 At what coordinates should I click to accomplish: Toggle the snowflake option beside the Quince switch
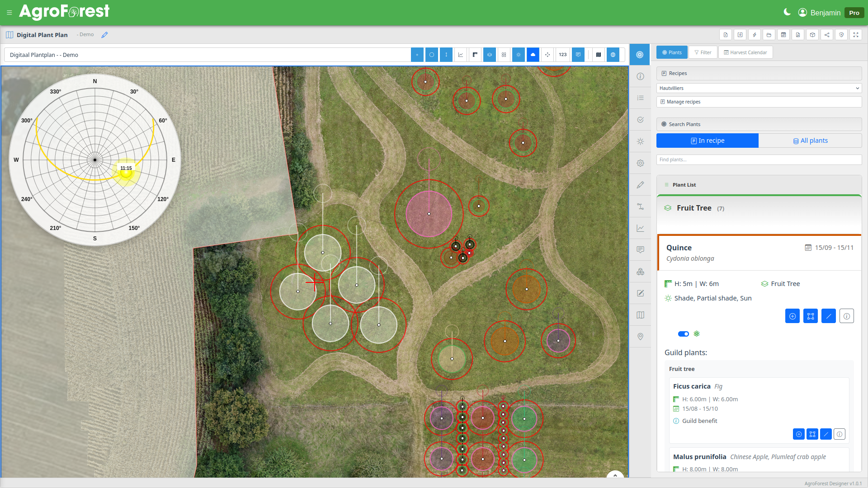[697, 334]
